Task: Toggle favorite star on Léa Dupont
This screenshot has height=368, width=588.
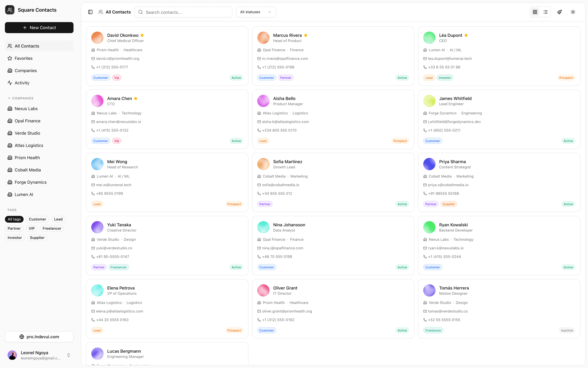Action: tap(466, 35)
